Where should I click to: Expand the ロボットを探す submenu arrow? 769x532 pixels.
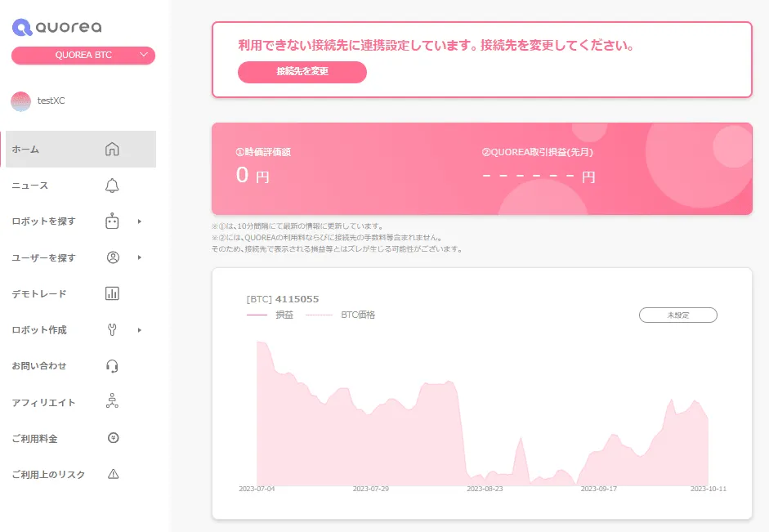click(x=140, y=221)
